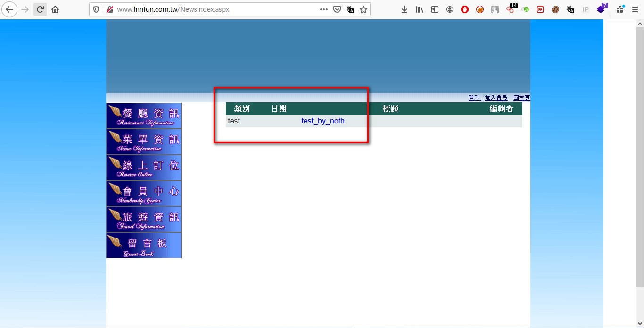Click the orange crossed-out extension icon
This screenshot has width=644, height=328.
(480, 9)
